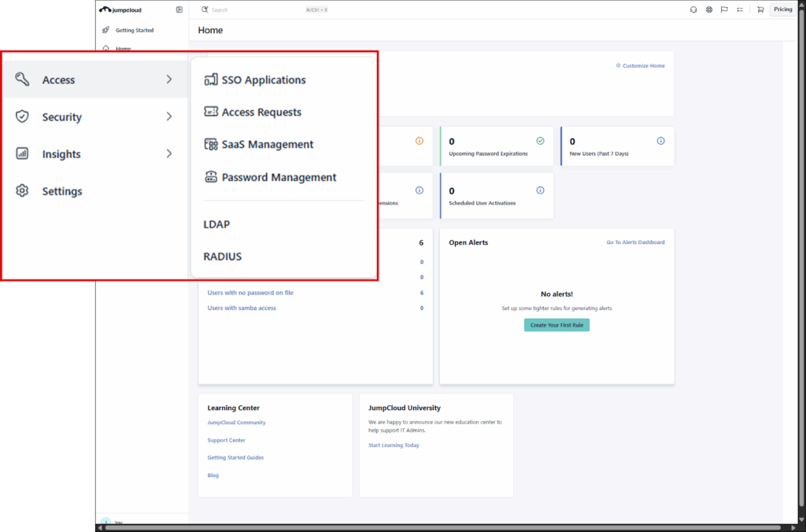Click the Insights bar chart icon
This screenshot has height=532, width=806.
pos(22,153)
